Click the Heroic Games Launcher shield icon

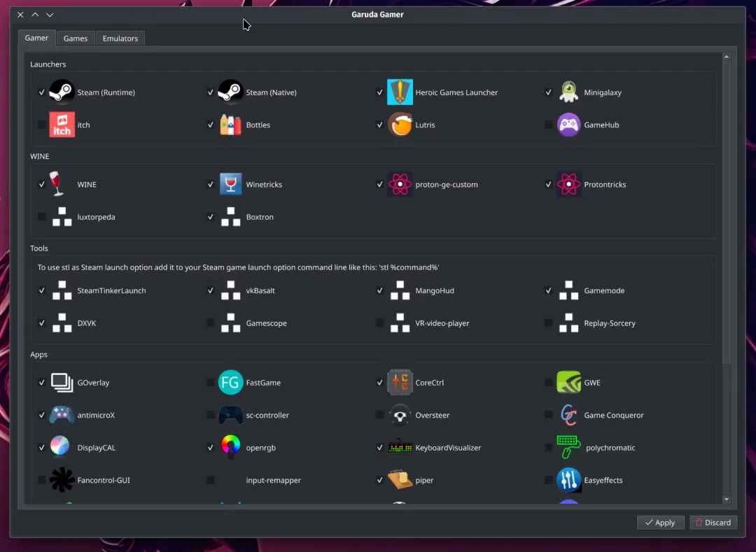pos(400,92)
